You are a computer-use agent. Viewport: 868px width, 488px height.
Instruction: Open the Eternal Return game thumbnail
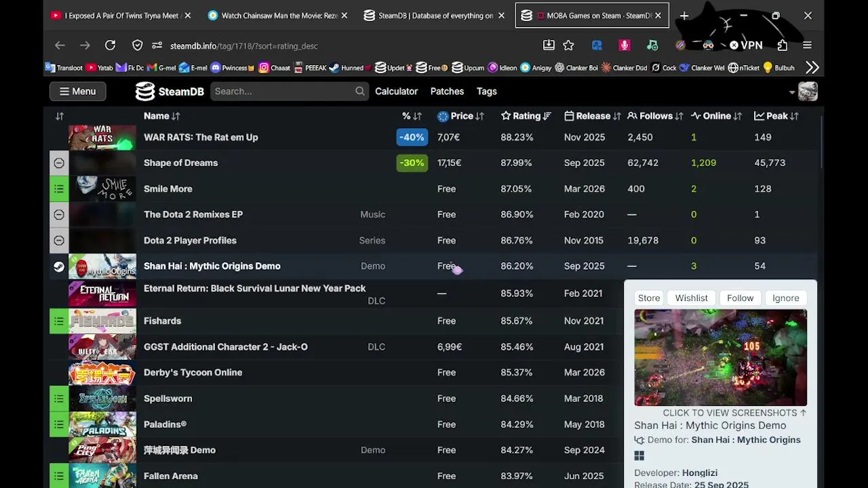pos(102,294)
